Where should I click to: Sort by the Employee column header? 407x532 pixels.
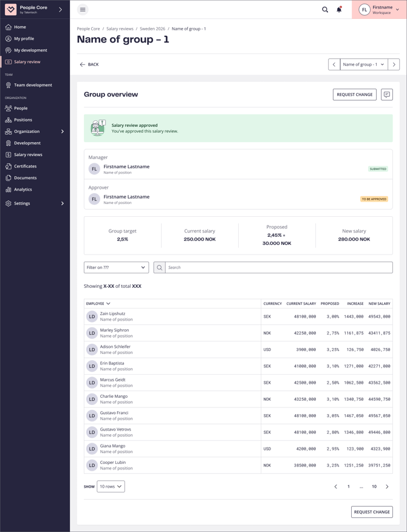point(98,303)
